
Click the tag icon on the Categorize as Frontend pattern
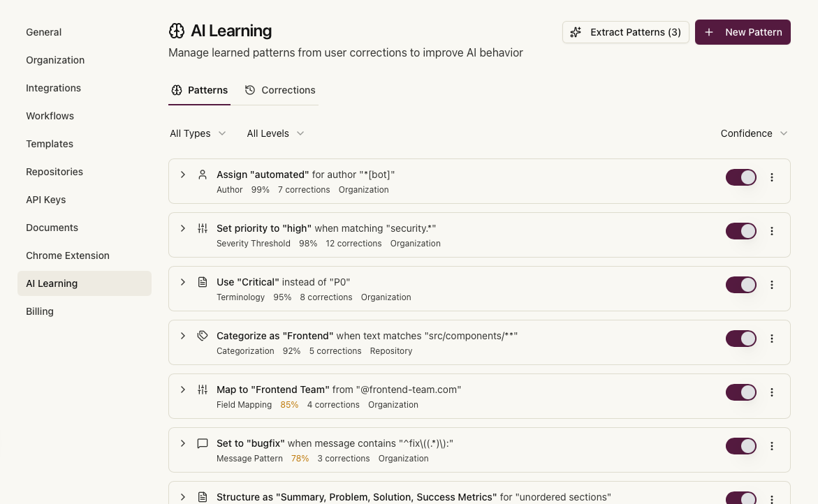tap(203, 335)
